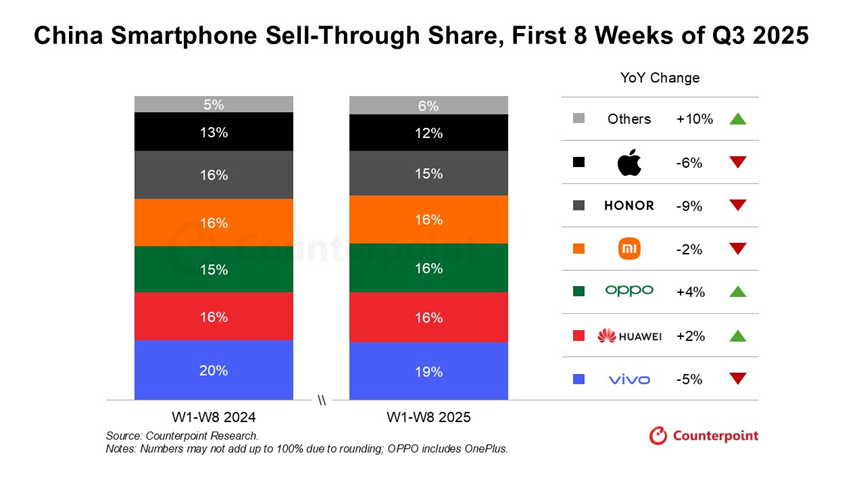The width and height of the screenshot is (865, 487).
Task: Click the red down arrow beside Apple
Action: 738,162
